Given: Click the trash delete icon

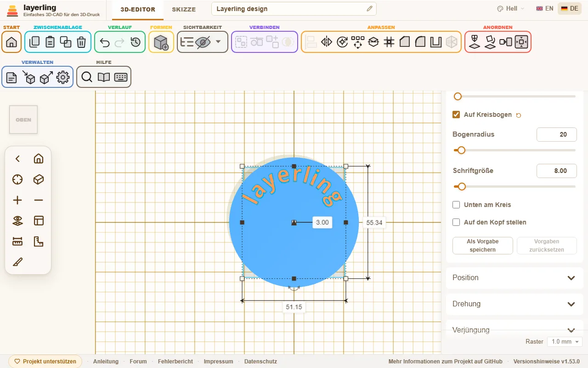Looking at the screenshot, I should pos(81,42).
